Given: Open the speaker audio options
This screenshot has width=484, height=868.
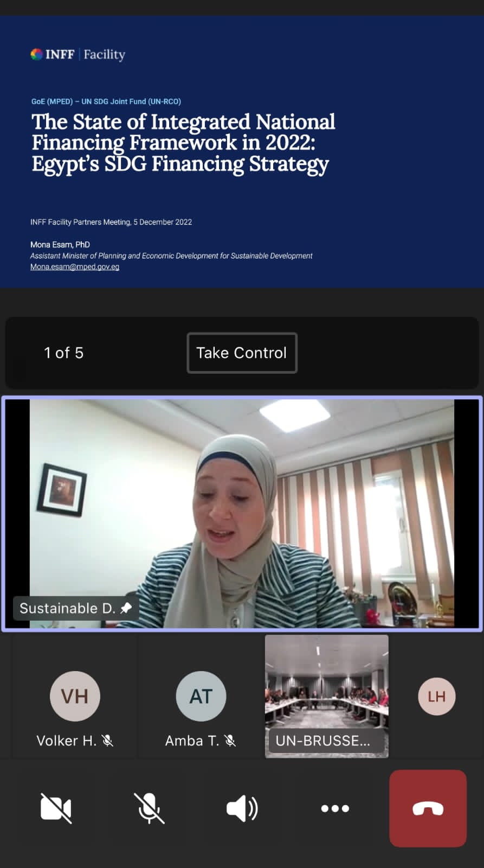Looking at the screenshot, I should click(x=242, y=808).
